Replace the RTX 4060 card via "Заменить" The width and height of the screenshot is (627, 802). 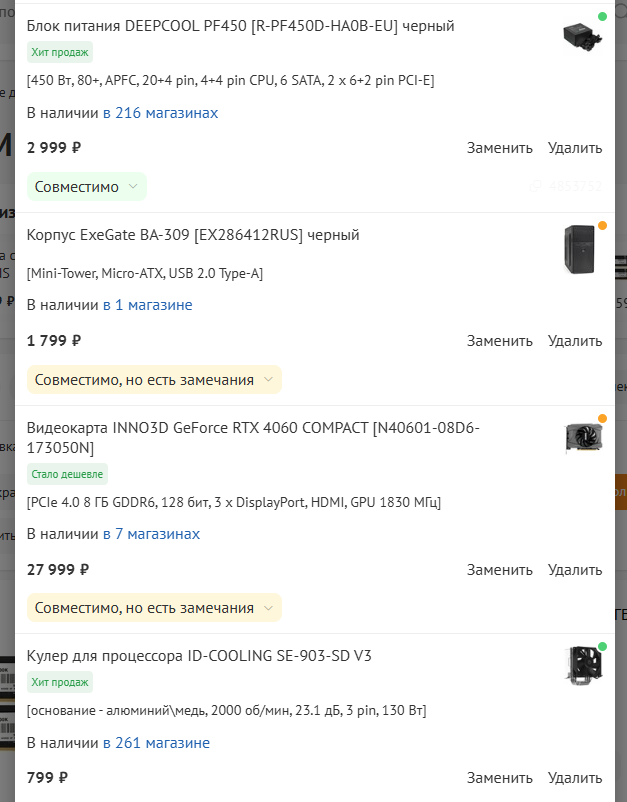500,570
